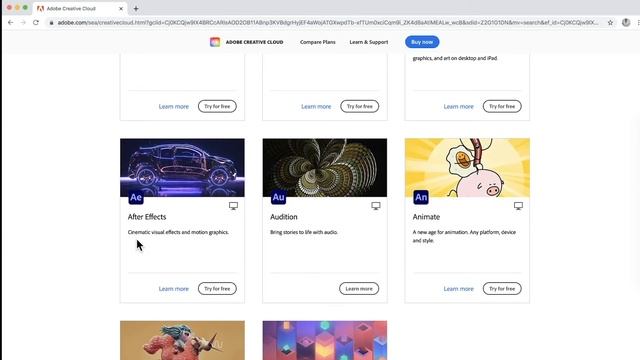Select the Adobe Creative Cloud browser tab
Image resolution: width=640 pixels, height=360 pixels.
(x=80, y=9)
